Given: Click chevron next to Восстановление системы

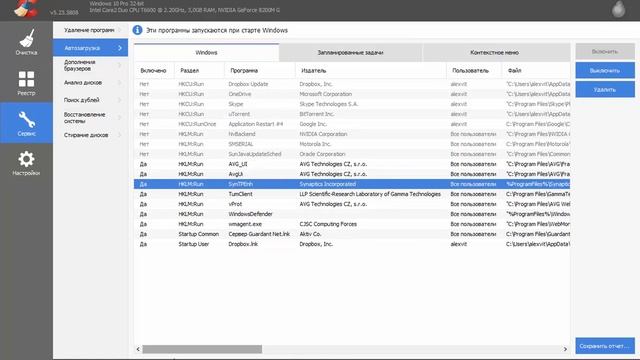Looking at the screenshot, I should coord(120,118).
